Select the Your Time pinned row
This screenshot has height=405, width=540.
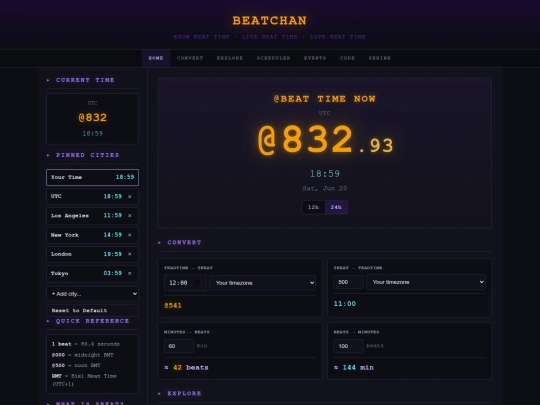point(93,177)
